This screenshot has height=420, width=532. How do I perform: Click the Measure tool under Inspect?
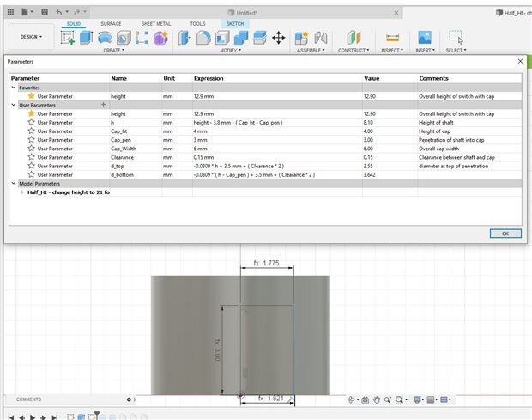[x=393, y=38]
